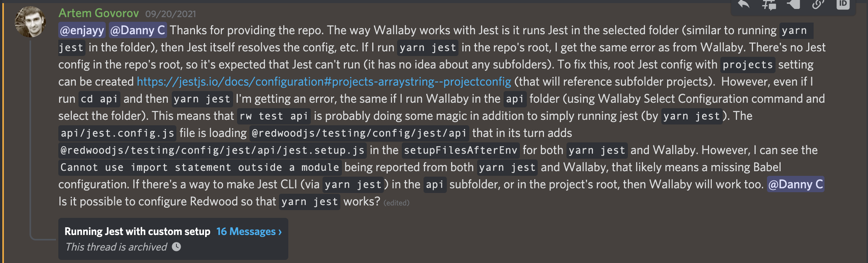
Task: Reply to Artem Govorov's message
Action: tap(744, 5)
